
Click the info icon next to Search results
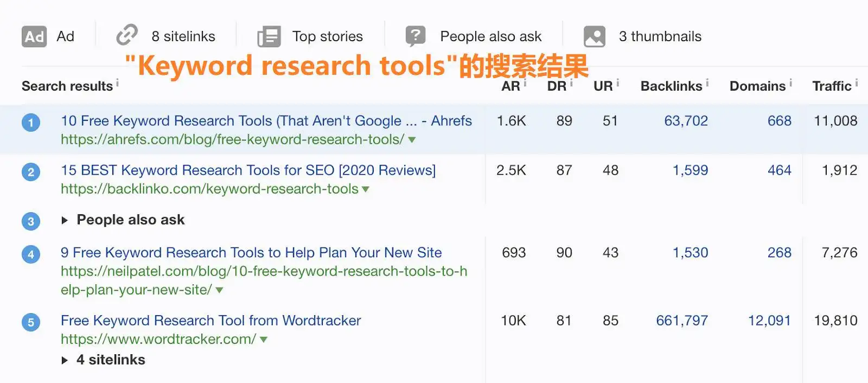(117, 83)
